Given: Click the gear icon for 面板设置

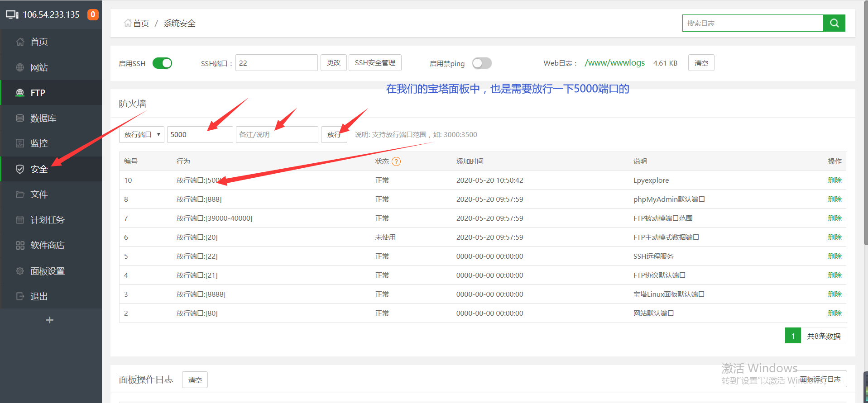Looking at the screenshot, I should (20, 271).
